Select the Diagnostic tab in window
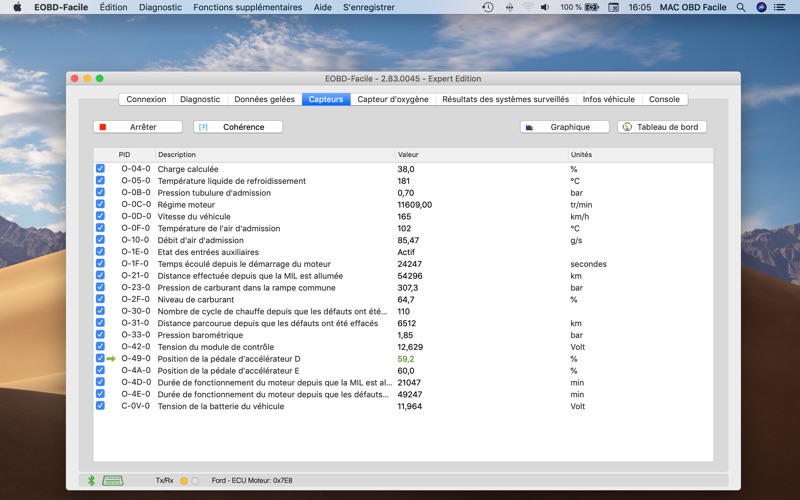The width and height of the screenshot is (800, 500). (x=200, y=99)
